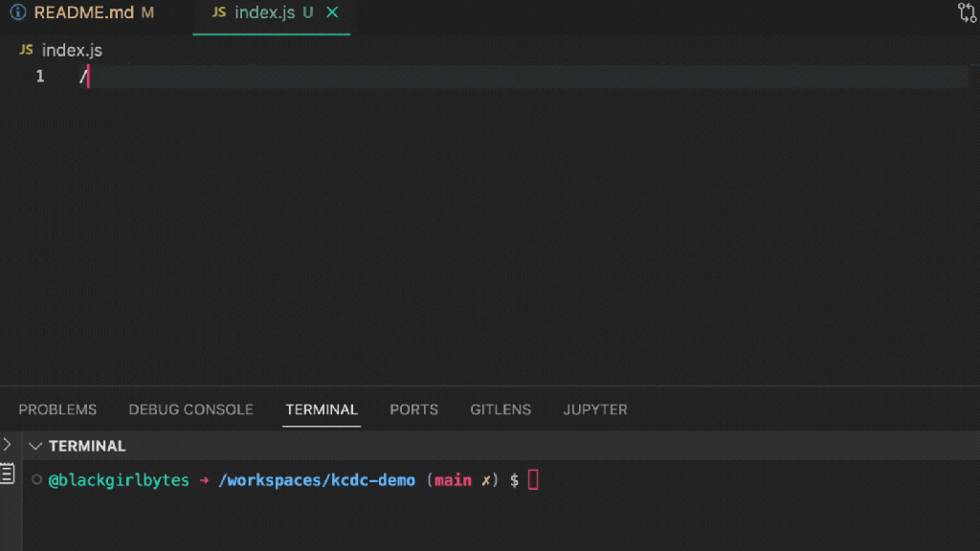
Task: Select the index.js editor tab
Action: click(263, 14)
